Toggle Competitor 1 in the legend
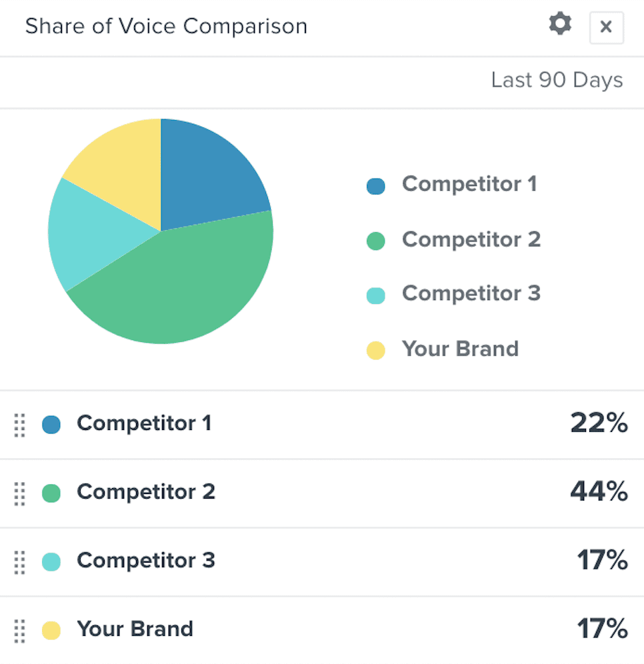 (469, 185)
